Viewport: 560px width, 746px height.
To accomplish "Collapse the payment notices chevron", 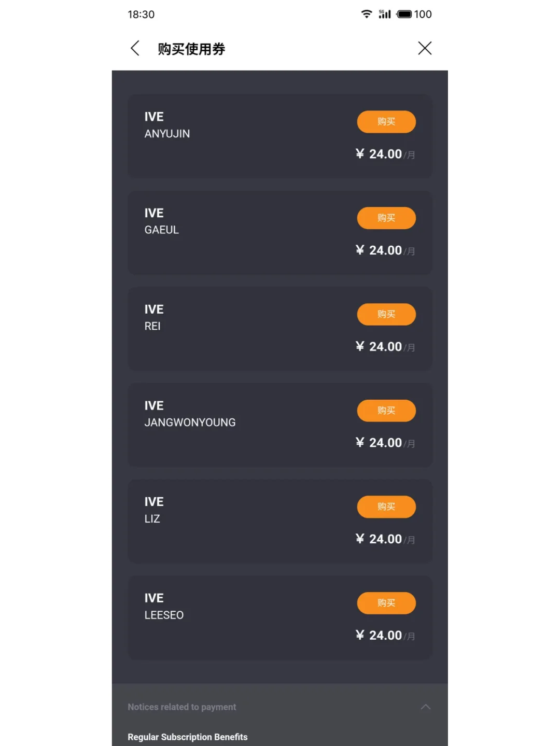I will (426, 707).
